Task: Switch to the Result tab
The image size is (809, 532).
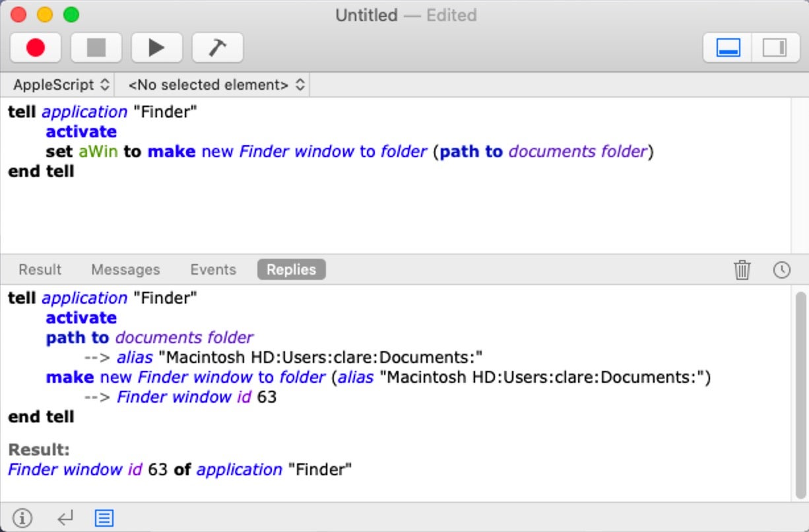Action: (40, 269)
